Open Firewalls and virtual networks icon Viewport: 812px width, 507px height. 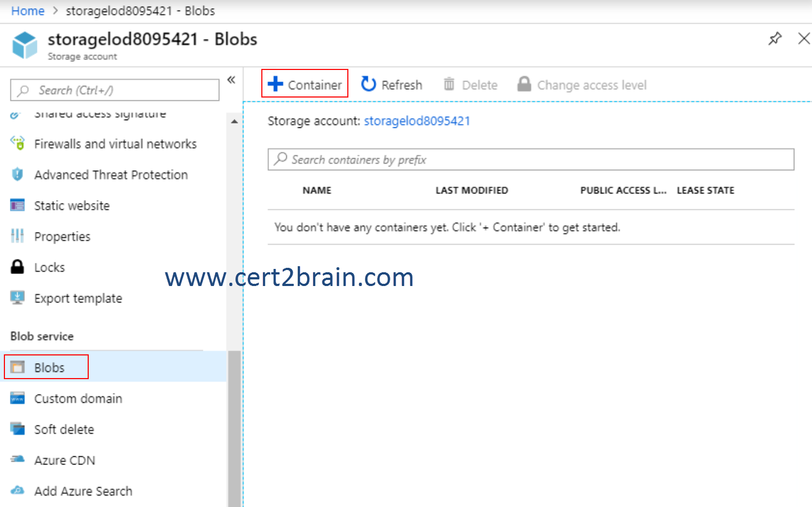pyautogui.click(x=18, y=143)
